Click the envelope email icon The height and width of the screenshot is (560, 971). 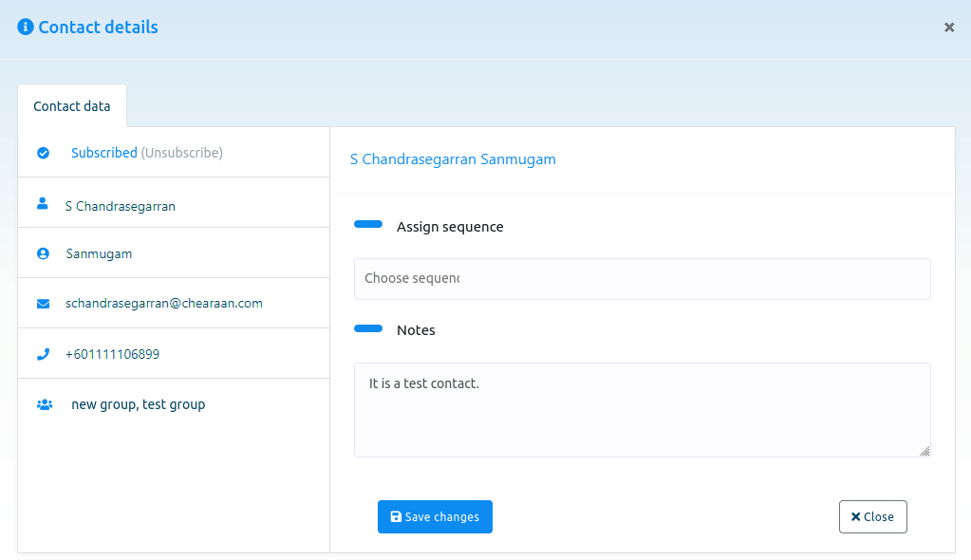pyautogui.click(x=44, y=304)
